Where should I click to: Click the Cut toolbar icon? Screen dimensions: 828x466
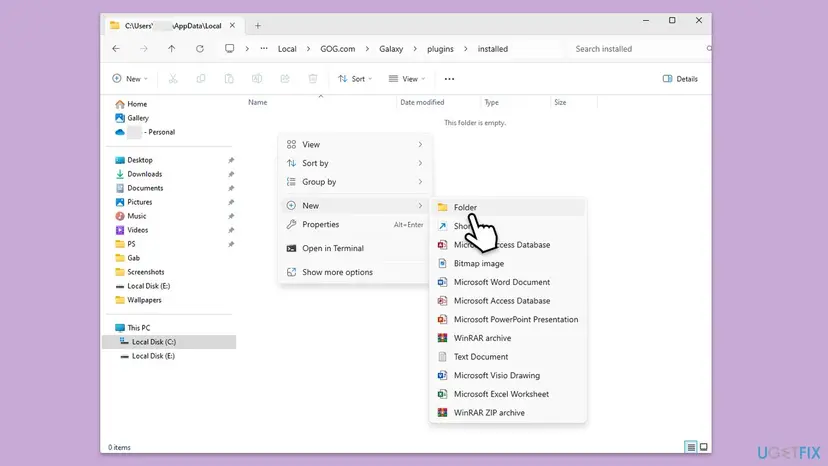point(173,79)
